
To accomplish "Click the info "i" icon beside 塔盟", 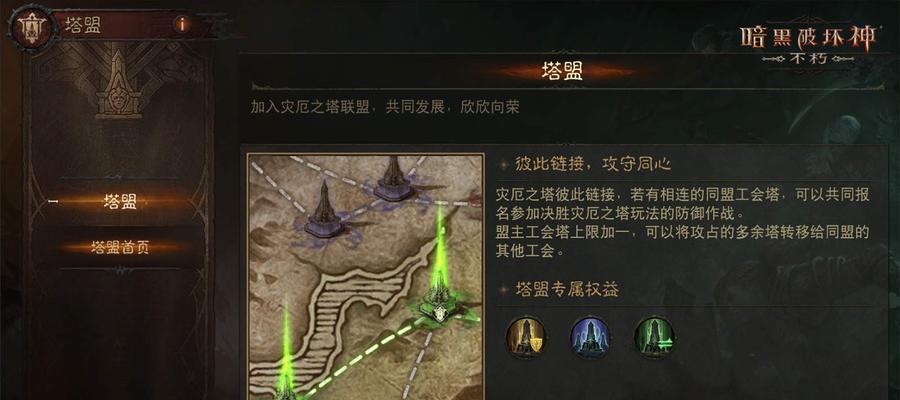I will pyautogui.click(x=182, y=25).
